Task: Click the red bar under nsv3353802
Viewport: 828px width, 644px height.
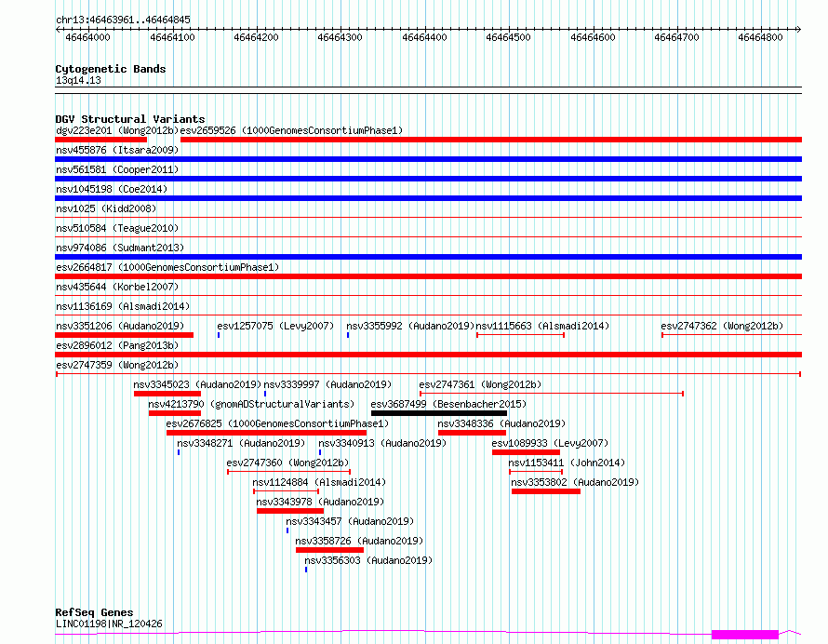Action: (546, 491)
